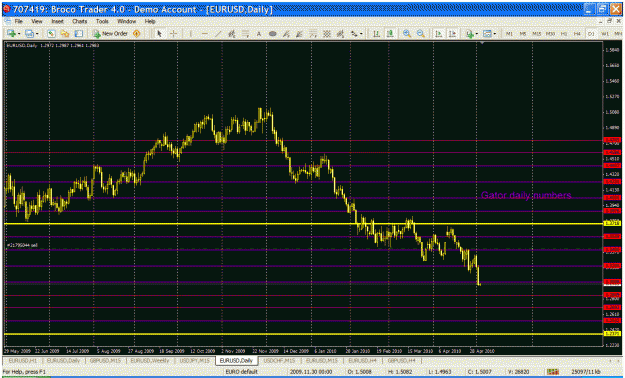Zoom in on the chart

point(407,34)
